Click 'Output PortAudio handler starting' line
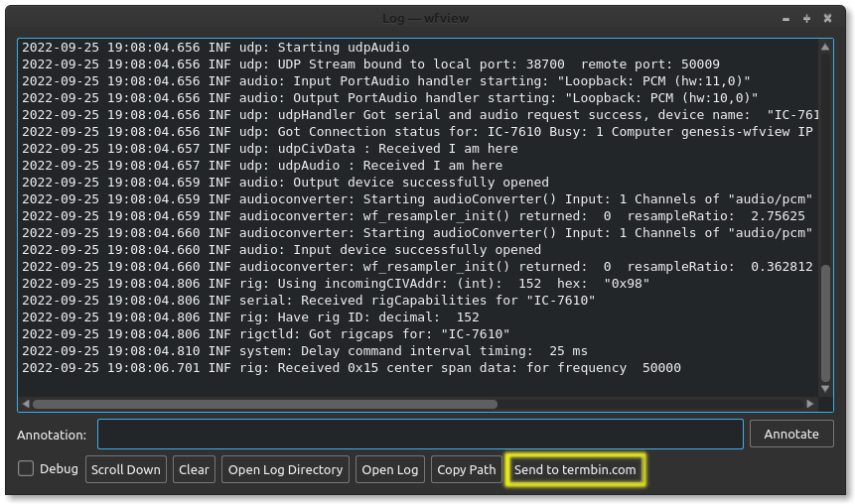The width and height of the screenshot is (855, 504). click(x=390, y=98)
